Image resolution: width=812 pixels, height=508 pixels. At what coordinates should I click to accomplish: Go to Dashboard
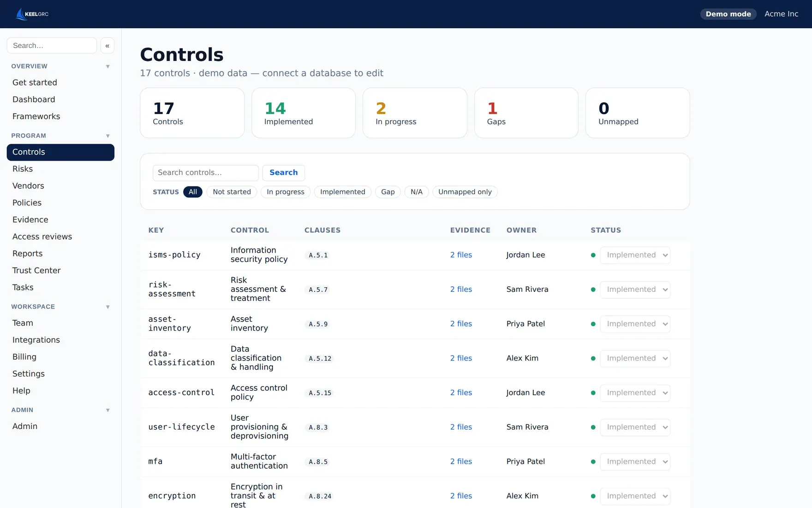[x=60, y=100]
